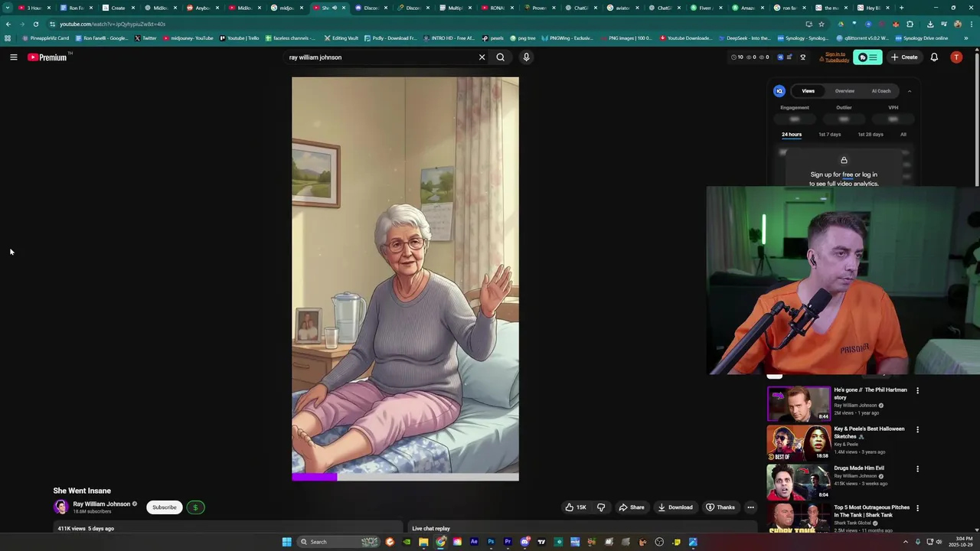Collapse the vidIQ analytics panel chevron
Viewport: 980px width, 551px height.
coord(910,91)
